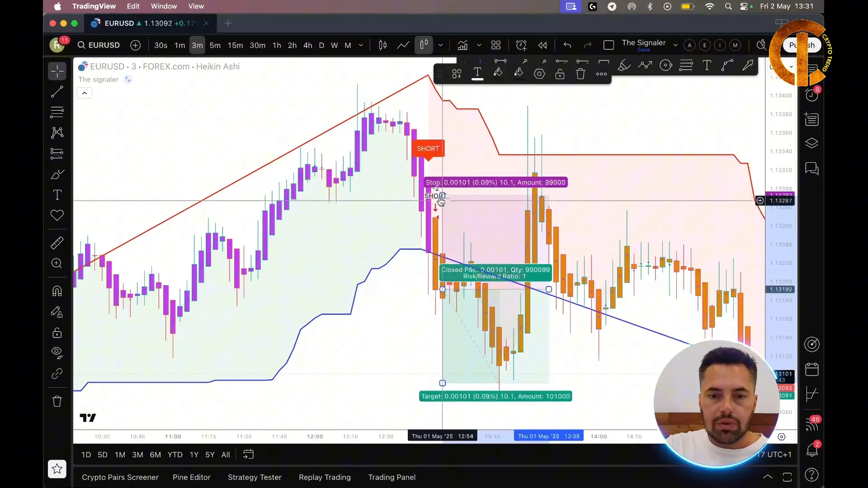This screenshot has height=488, width=868.
Task: Remove drawings with sidebar trash icon
Action: click(57, 401)
